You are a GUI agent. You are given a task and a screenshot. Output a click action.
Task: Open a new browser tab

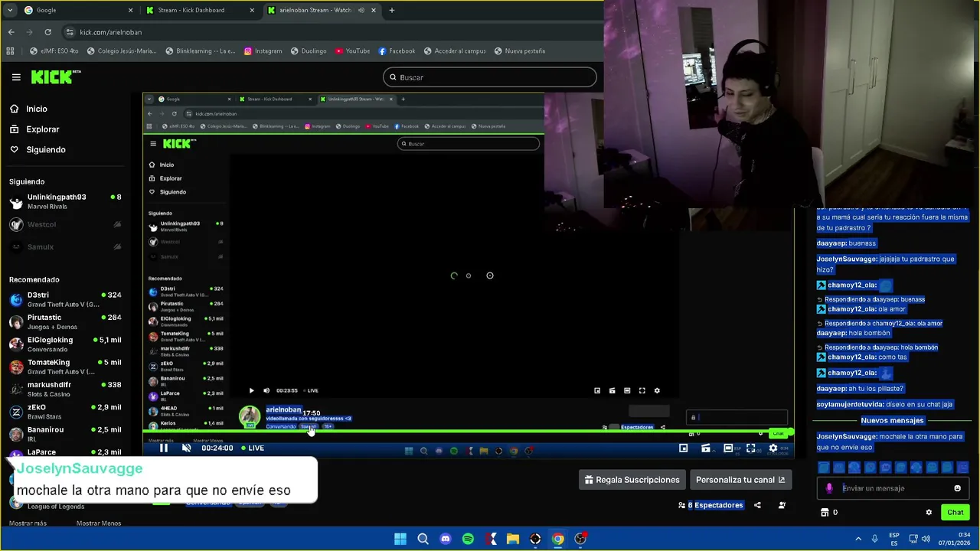[392, 10]
